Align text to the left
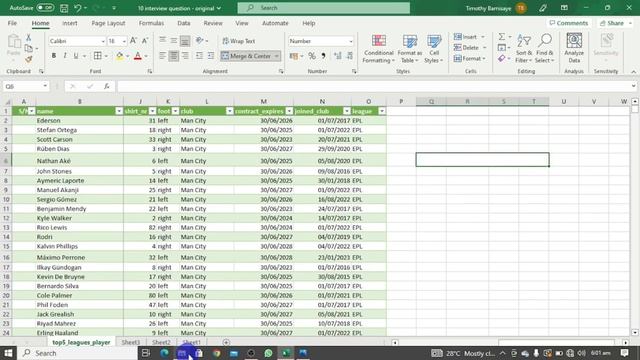This screenshot has width=640, height=360. 162,56
